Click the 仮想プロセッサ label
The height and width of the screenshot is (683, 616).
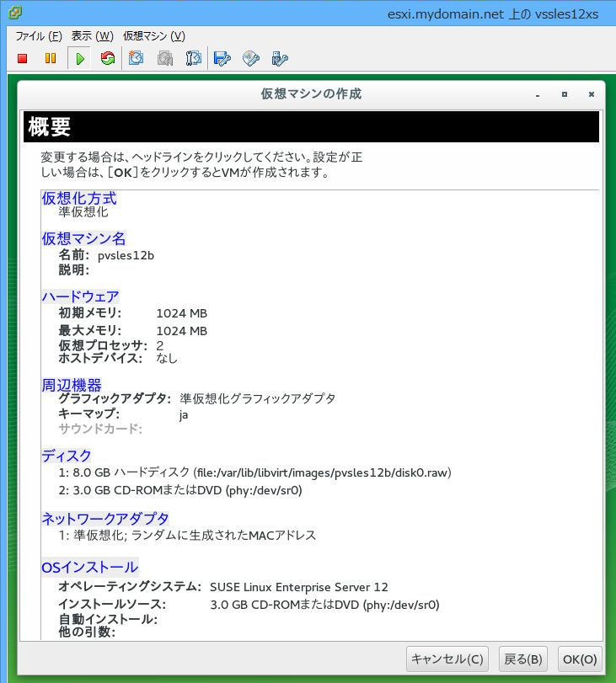(103, 345)
